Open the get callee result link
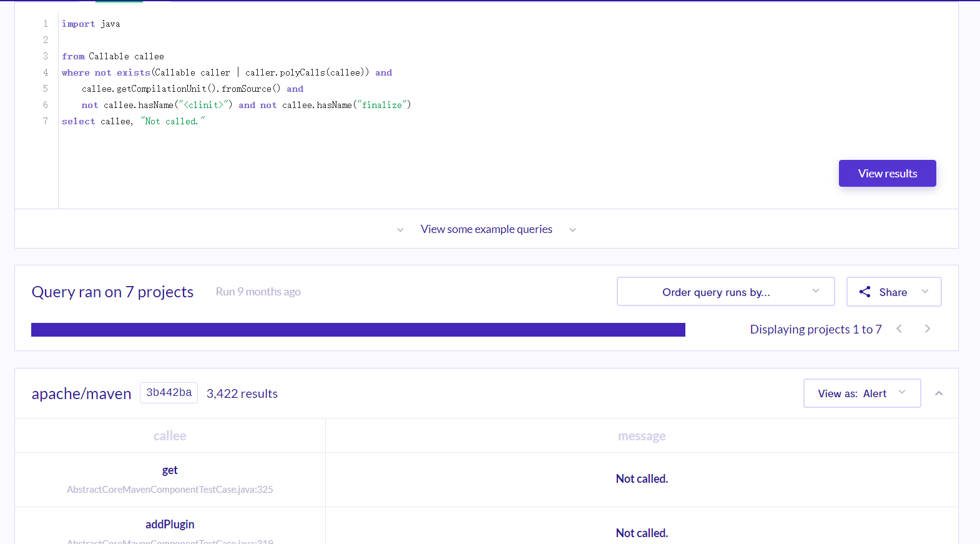This screenshot has height=544, width=980. pyautogui.click(x=170, y=470)
